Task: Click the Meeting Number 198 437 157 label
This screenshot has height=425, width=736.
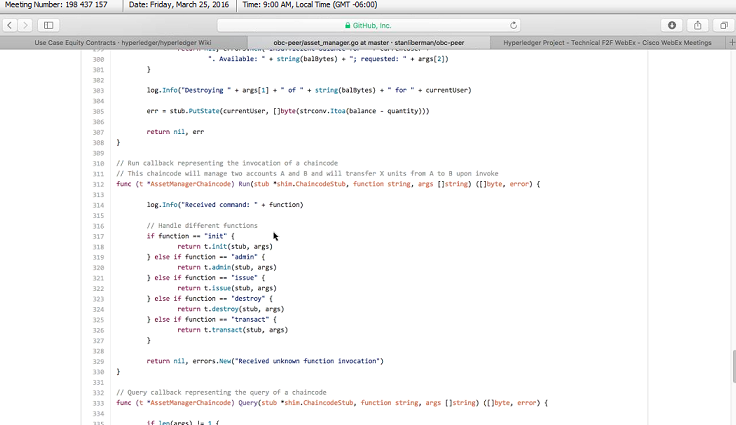Action: (x=56, y=5)
